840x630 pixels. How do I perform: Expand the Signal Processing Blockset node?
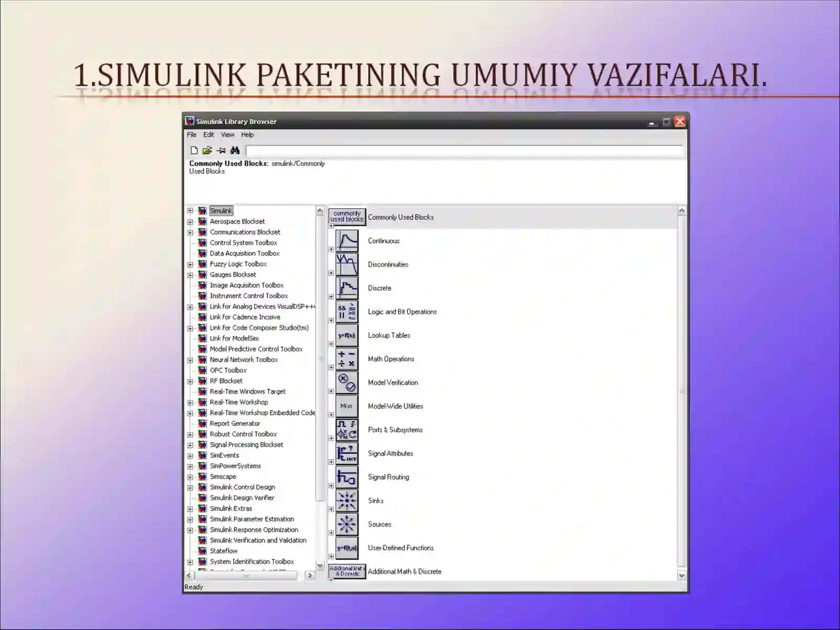click(x=191, y=445)
